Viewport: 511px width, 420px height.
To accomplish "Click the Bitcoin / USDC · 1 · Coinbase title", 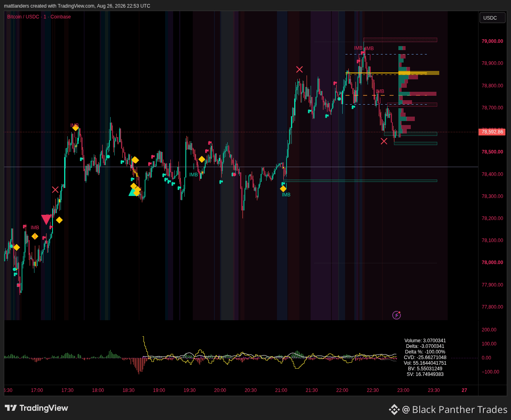I will (39, 17).
